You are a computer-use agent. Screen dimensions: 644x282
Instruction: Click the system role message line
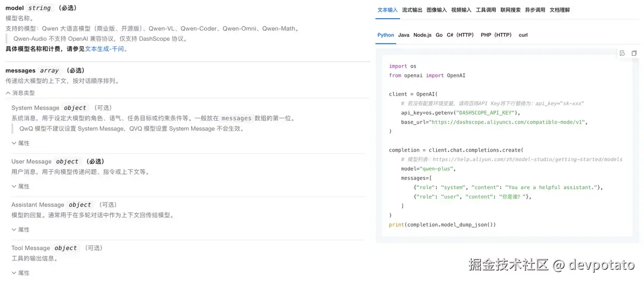tap(508, 187)
